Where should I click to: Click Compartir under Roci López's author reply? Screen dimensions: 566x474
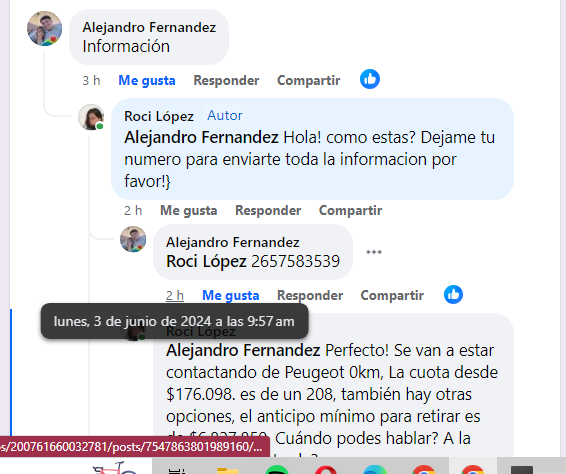[350, 210]
